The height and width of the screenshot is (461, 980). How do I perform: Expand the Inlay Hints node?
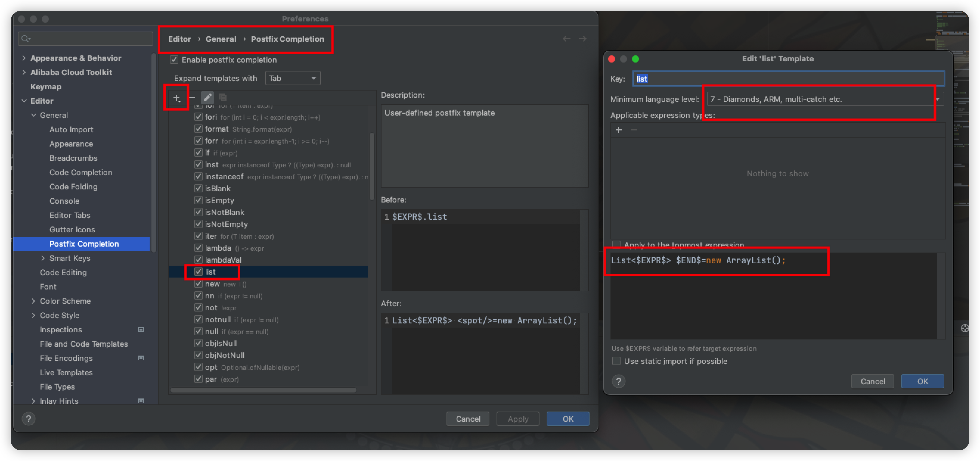pyautogui.click(x=33, y=401)
